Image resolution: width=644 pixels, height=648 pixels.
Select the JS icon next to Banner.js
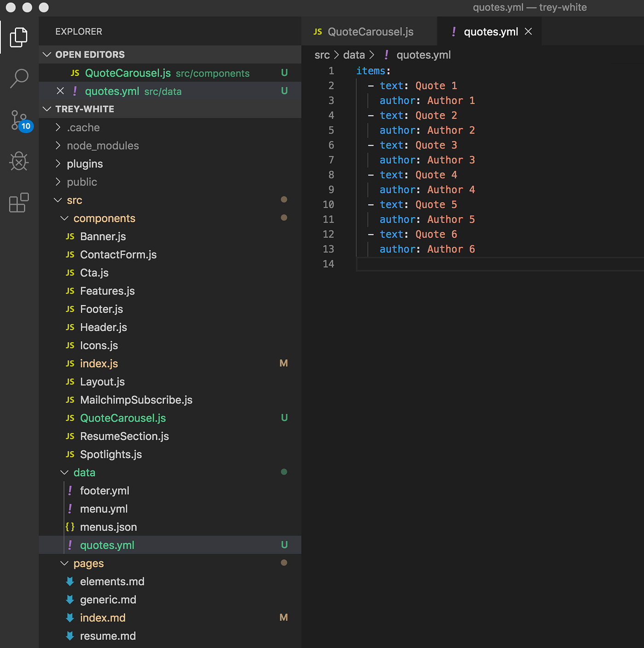70,236
